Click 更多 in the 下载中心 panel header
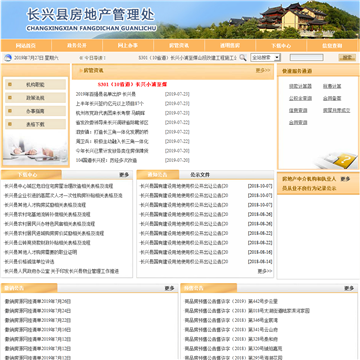Viewport: 360px width, 360px height. point(124,175)
